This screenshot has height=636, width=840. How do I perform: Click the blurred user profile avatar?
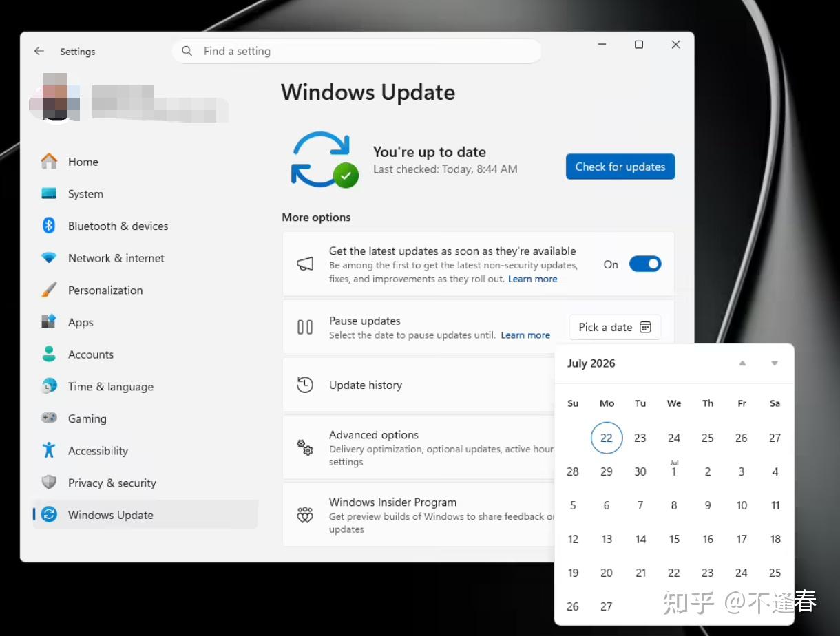click(x=54, y=97)
